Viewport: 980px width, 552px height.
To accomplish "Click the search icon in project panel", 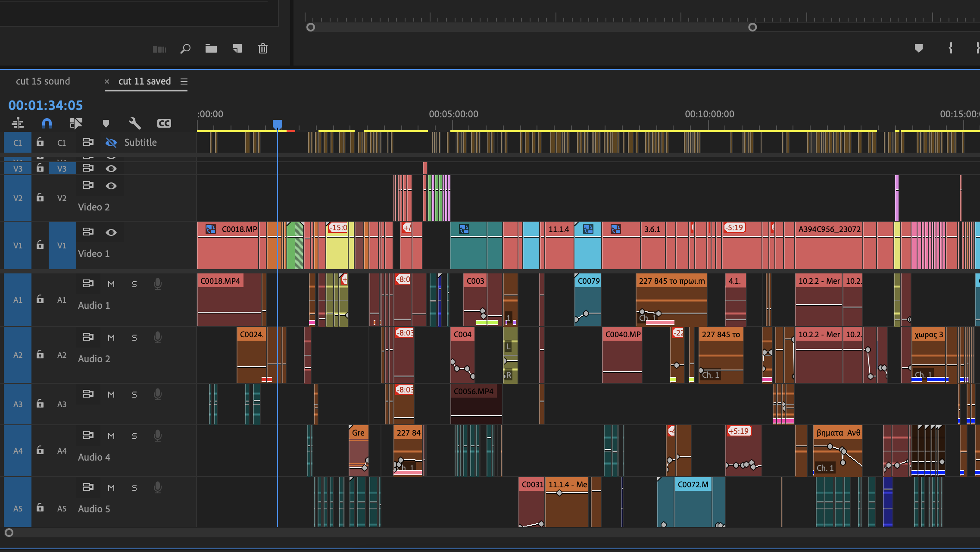I will (185, 49).
